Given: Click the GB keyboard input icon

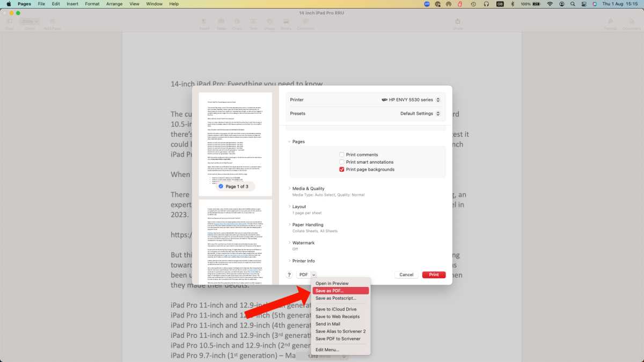Looking at the screenshot, I should point(500,4).
